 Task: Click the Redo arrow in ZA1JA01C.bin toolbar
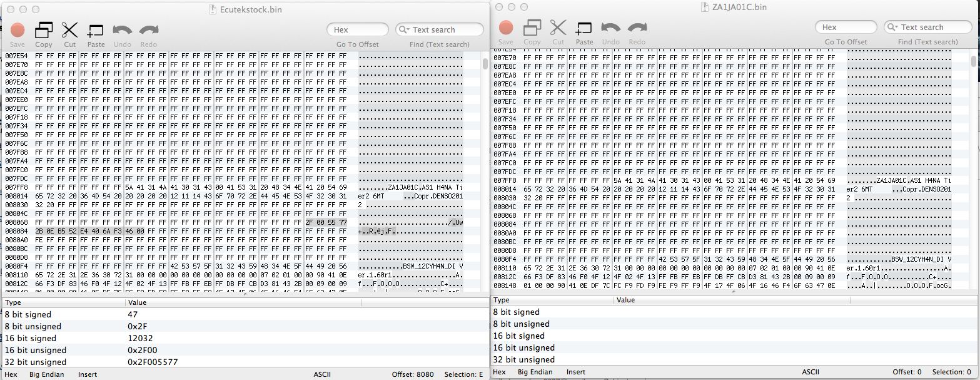(637, 28)
